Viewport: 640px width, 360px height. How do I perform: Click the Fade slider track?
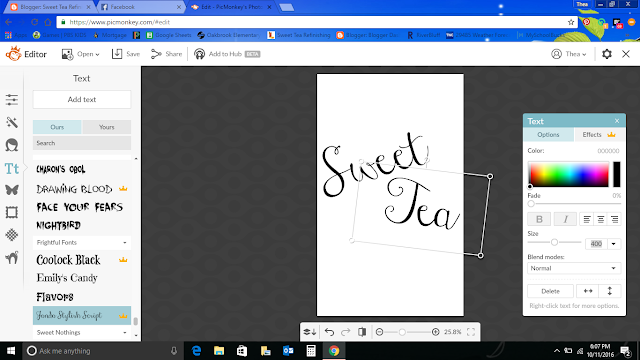574,204
